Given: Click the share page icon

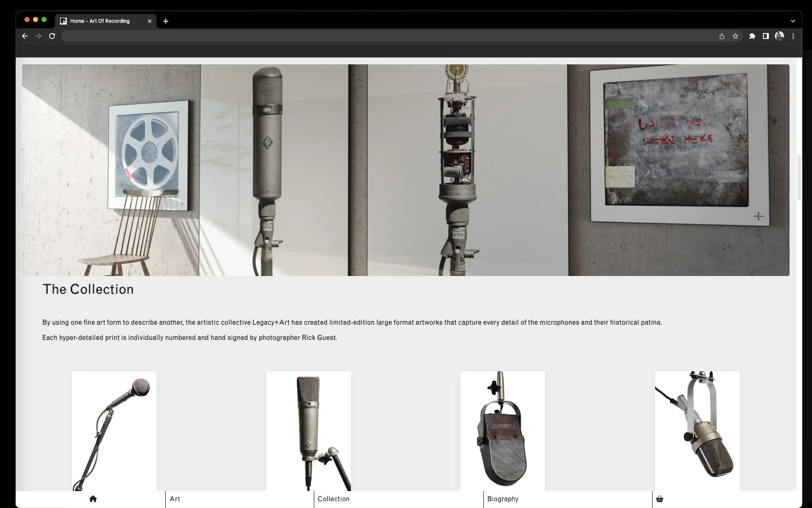Looking at the screenshot, I should click(722, 36).
